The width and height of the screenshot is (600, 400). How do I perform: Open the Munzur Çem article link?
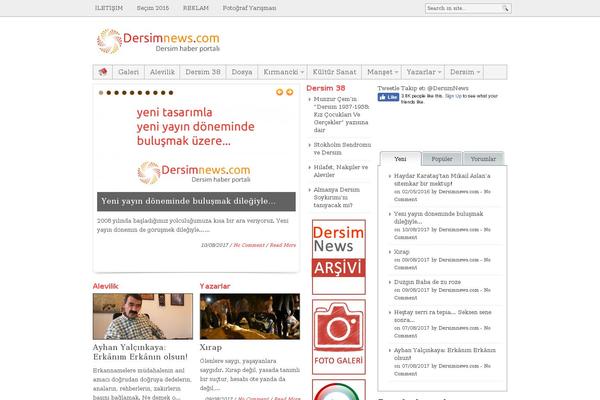(x=342, y=114)
